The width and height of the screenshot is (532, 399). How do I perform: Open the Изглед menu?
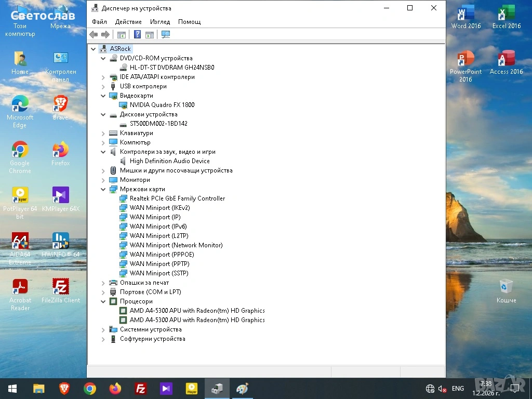(160, 22)
